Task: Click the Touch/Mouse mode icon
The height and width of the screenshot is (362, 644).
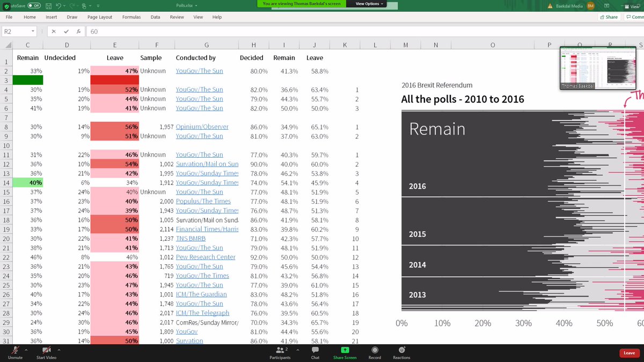Action: point(84,6)
